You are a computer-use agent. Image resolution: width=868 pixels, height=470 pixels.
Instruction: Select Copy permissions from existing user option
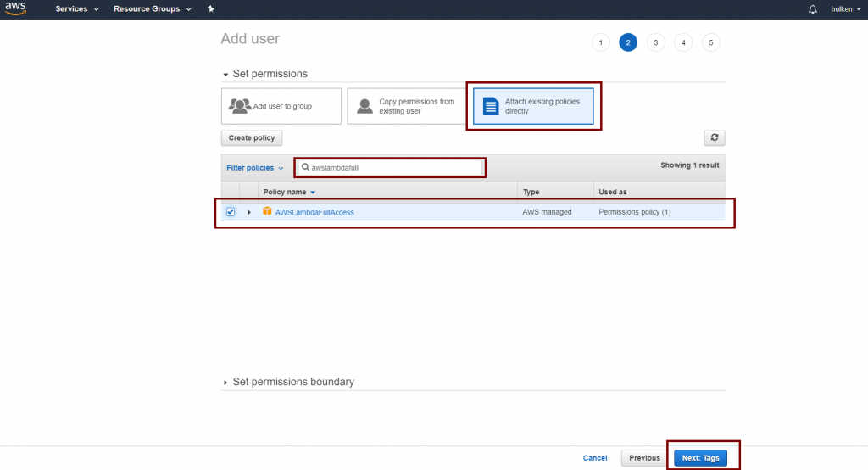[x=403, y=106]
